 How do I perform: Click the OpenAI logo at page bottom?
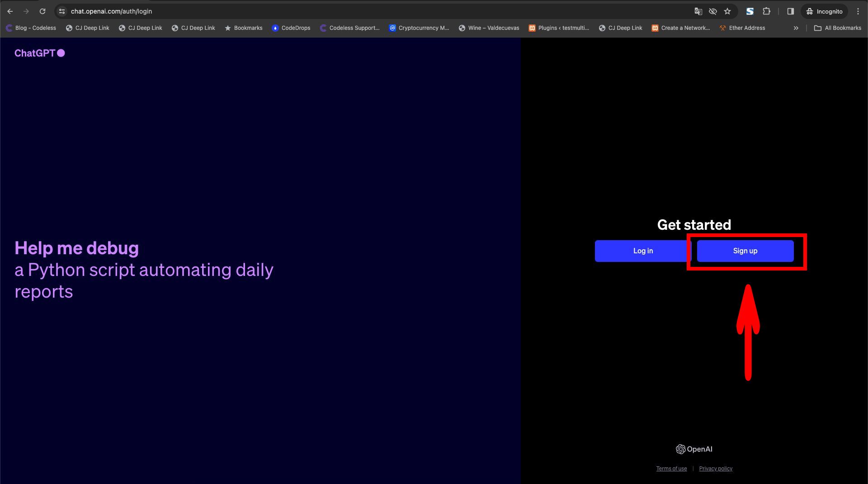(x=695, y=449)
